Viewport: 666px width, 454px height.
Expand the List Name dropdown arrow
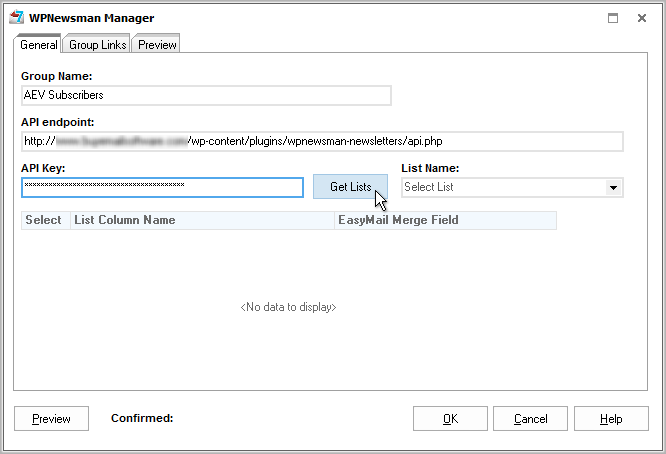point(613,188)
